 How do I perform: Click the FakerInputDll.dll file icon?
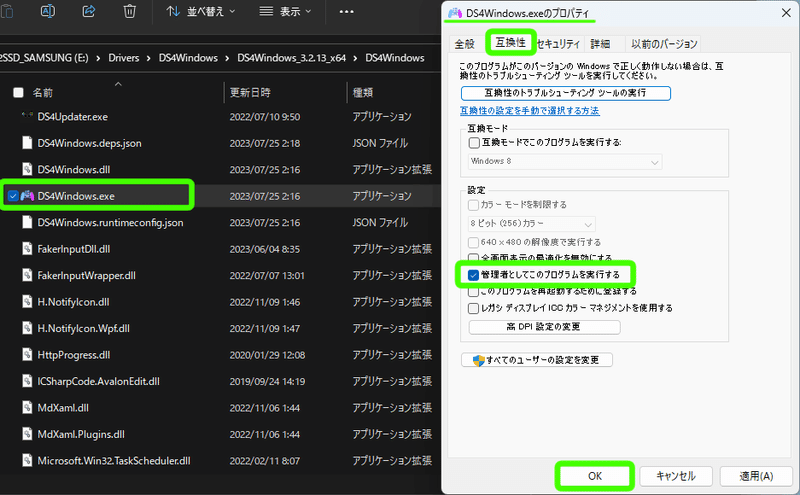tap(28, 249)
